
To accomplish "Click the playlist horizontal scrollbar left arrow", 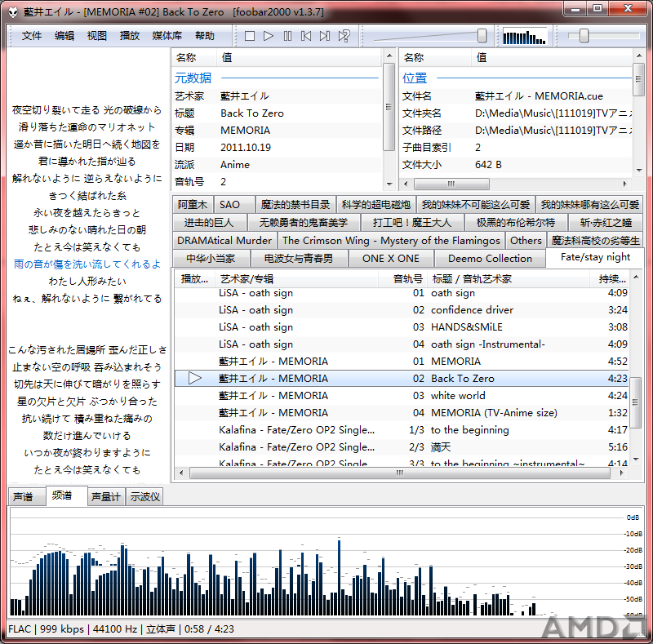I will (x=181, y=473).
